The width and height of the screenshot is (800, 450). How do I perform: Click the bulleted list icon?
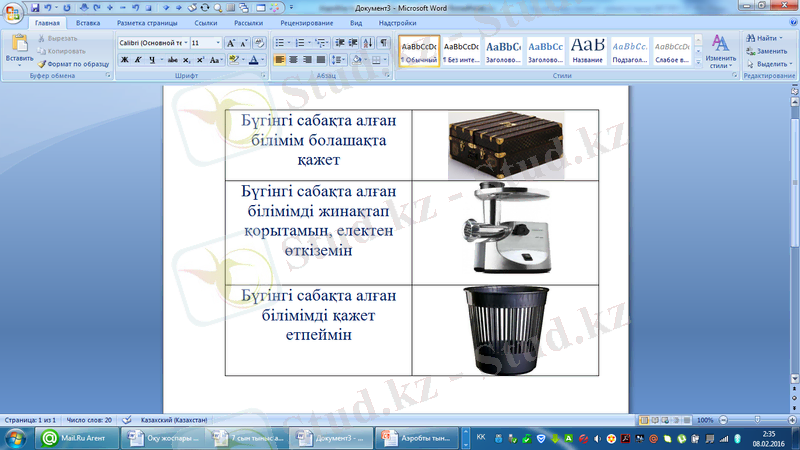(x=280, y=43)
